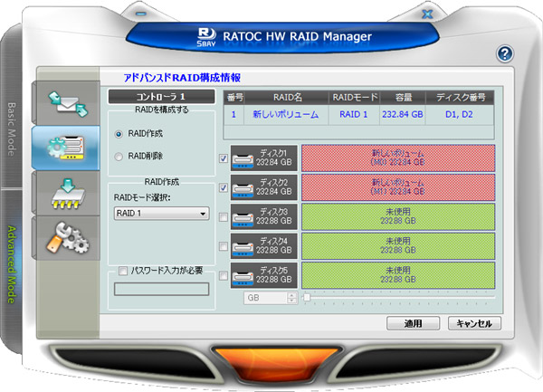The image size is (543, 392).
Task: Click the ディスク3 green 未使用 bar
Action: pyautogui.click(x=398, y=216)
